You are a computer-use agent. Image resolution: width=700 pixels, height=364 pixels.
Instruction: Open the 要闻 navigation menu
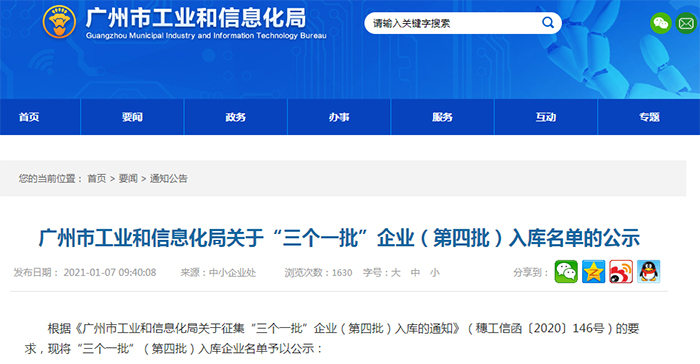[132, 117]
